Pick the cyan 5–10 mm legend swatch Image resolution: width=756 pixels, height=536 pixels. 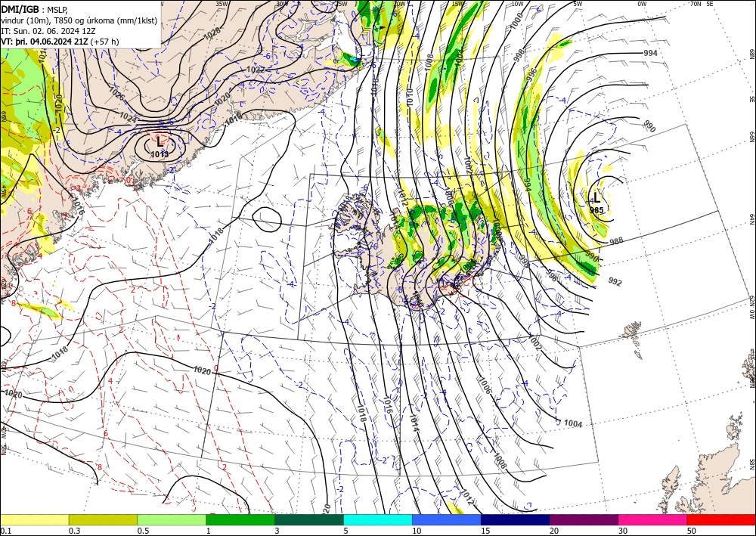tap(378, 519)
